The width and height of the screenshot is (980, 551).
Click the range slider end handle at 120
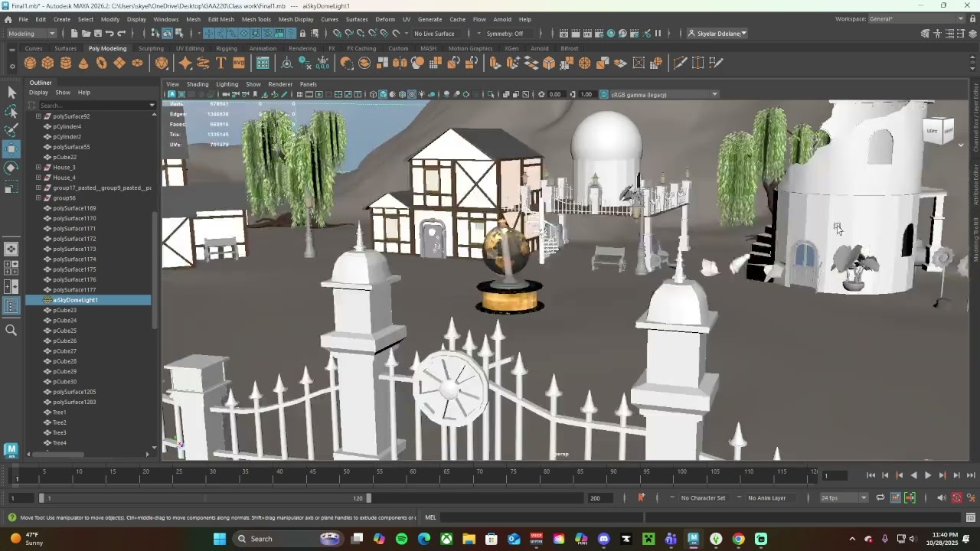click(x=368, y=498)
